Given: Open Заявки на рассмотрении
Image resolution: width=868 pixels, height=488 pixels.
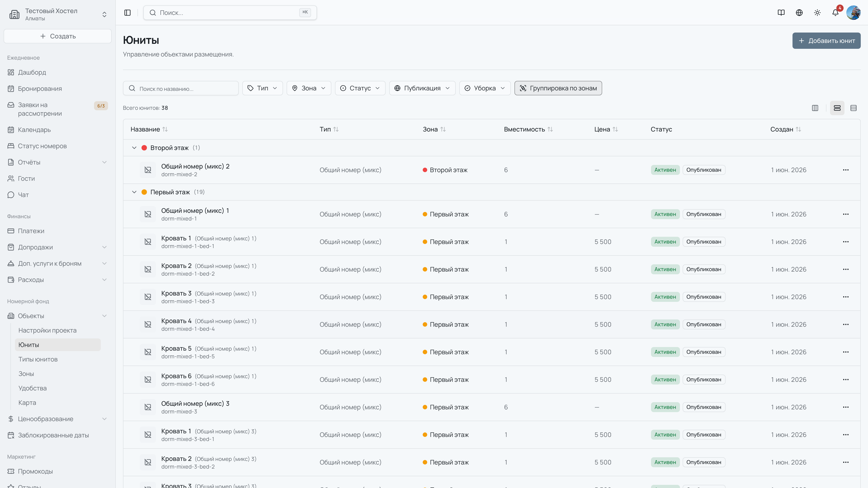Looking at the screenshot, I should tap(58, 109).
